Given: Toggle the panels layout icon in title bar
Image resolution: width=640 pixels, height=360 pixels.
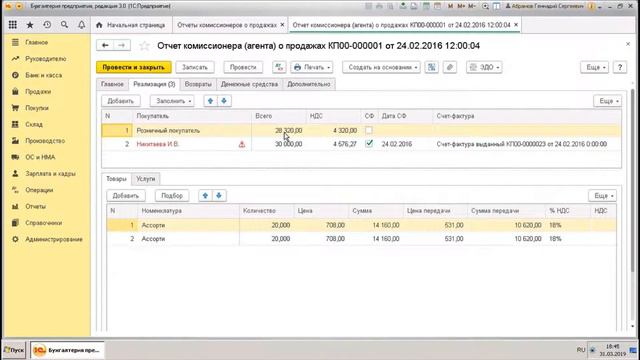Looking at the screenshot, I should coord(497,6).
